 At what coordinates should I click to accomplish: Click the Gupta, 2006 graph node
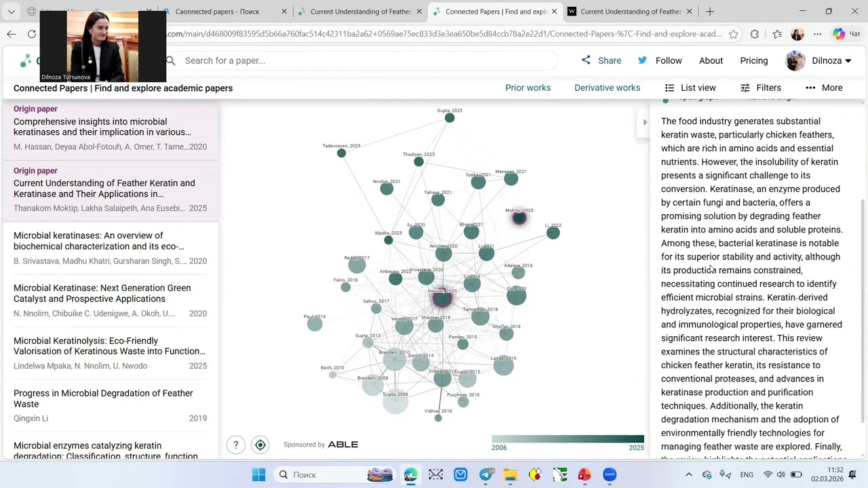click(x=395, y=402)
